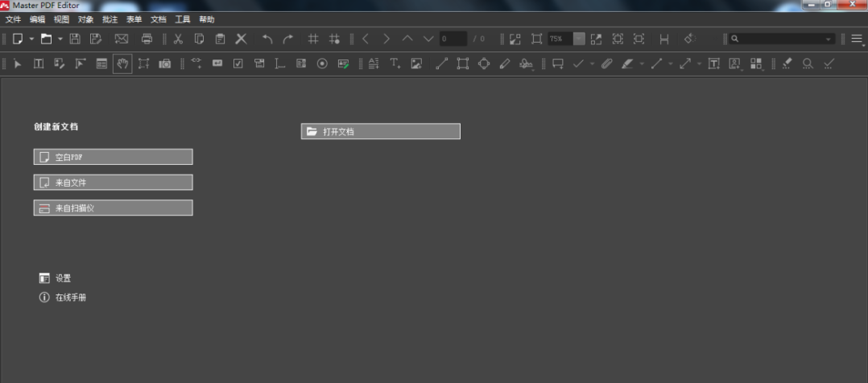This screenshot has width=868, height=383.
Task: Expand the open folder dropdown arrow
Action: click(x=60, y=39)
